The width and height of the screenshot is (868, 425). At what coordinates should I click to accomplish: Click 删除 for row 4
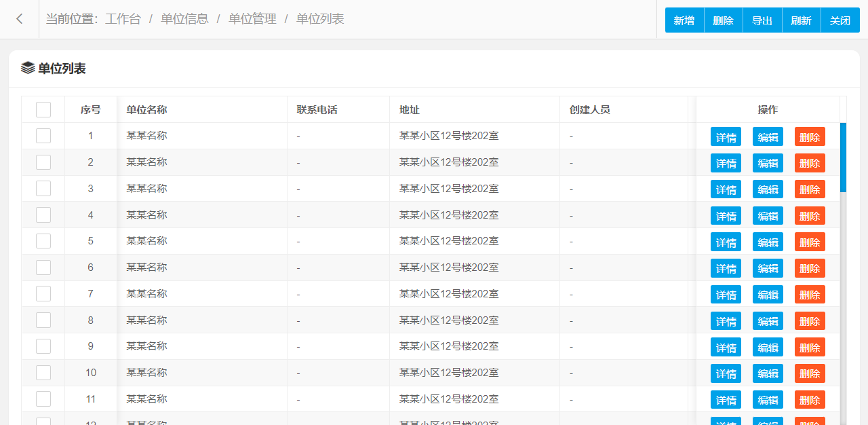[810, 216]
